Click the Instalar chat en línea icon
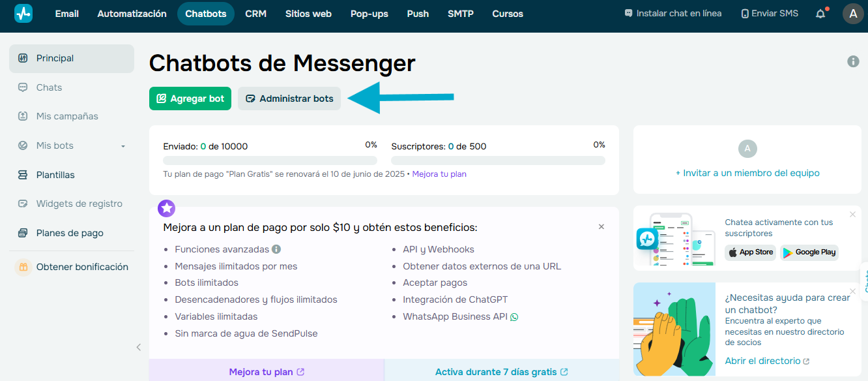Viewport: 868px width, 381px height. pos(628,13)
